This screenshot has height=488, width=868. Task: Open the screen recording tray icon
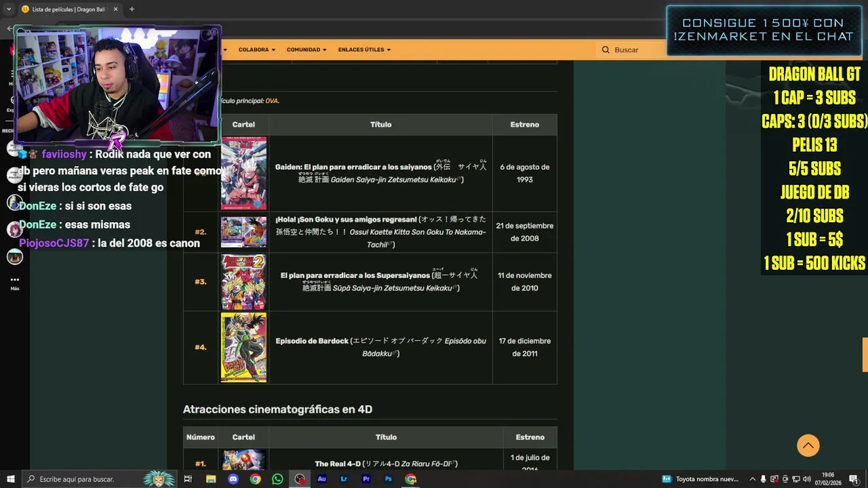coord(775,479)
